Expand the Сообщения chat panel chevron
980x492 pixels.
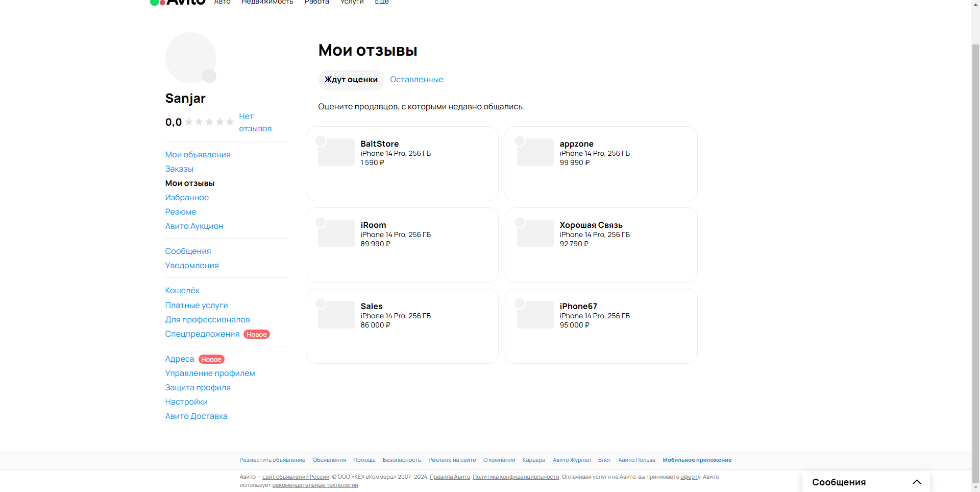point(917,482)
